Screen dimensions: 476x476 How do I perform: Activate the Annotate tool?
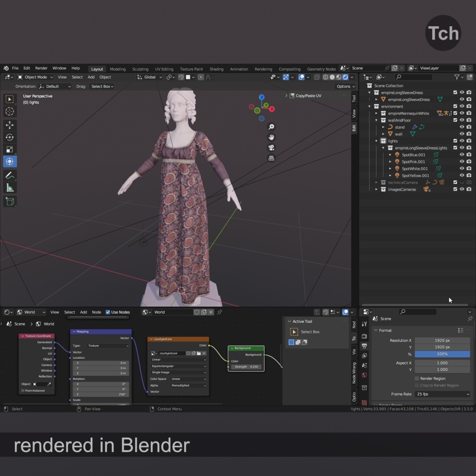(x=10, y=174)
